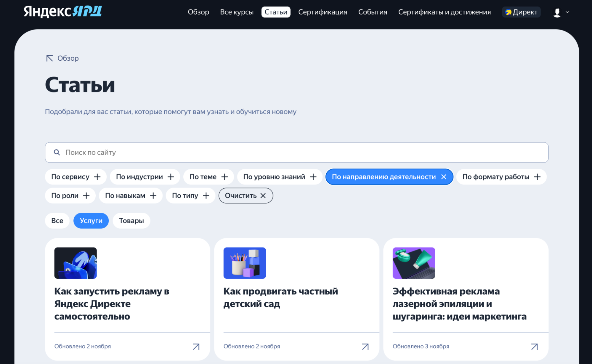Switch to the Все курсы tab
The height and width of the screenshot is (364, 592).
coord(237,12)
